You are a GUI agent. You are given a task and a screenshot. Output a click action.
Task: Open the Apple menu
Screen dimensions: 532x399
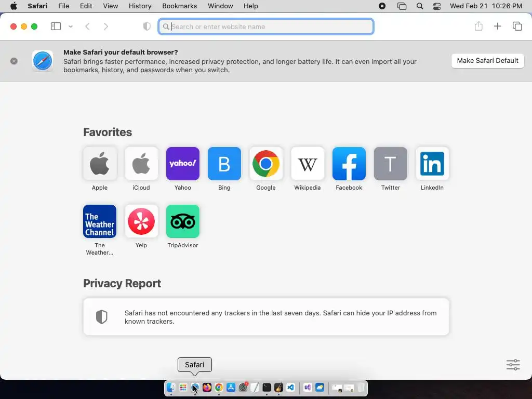pos(14,6)
